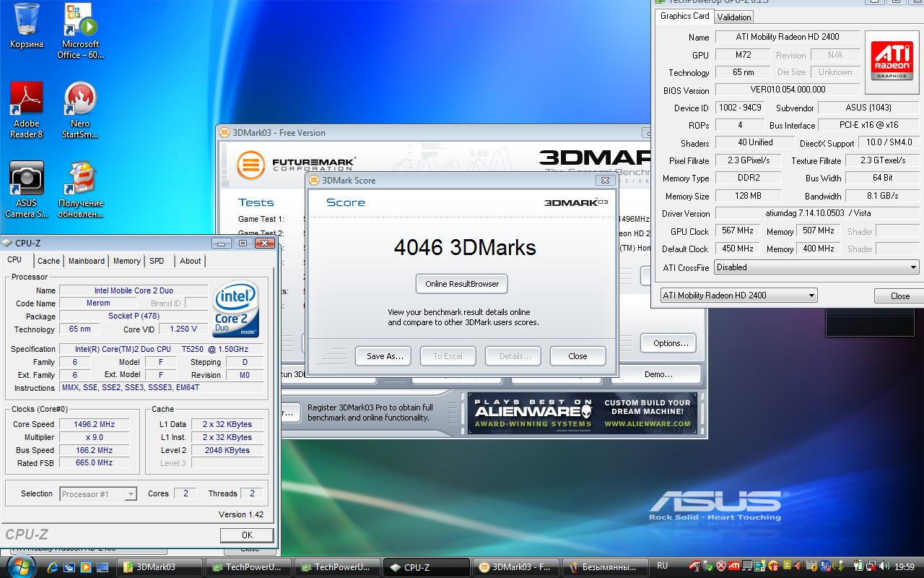The image size is (924, 578).
Task: Click the monitor icon in Quick Launch
Action: coord(103,567)
